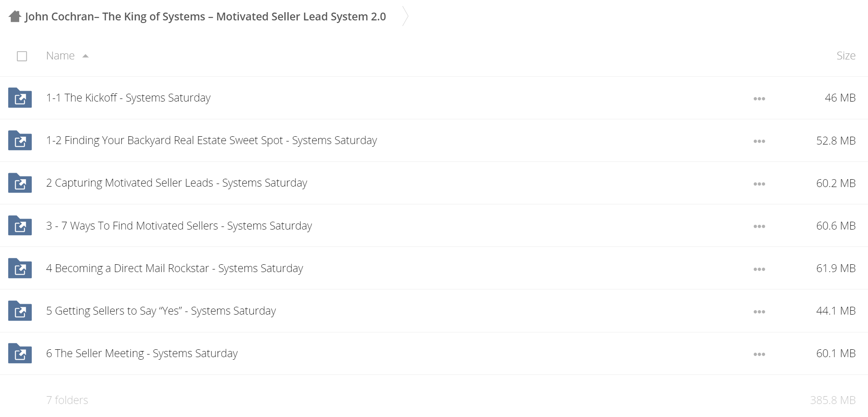868x417 pixels.
Task: Open '5 Getting Sellers to Say Yes' folder
Action: tap(161, 311)
